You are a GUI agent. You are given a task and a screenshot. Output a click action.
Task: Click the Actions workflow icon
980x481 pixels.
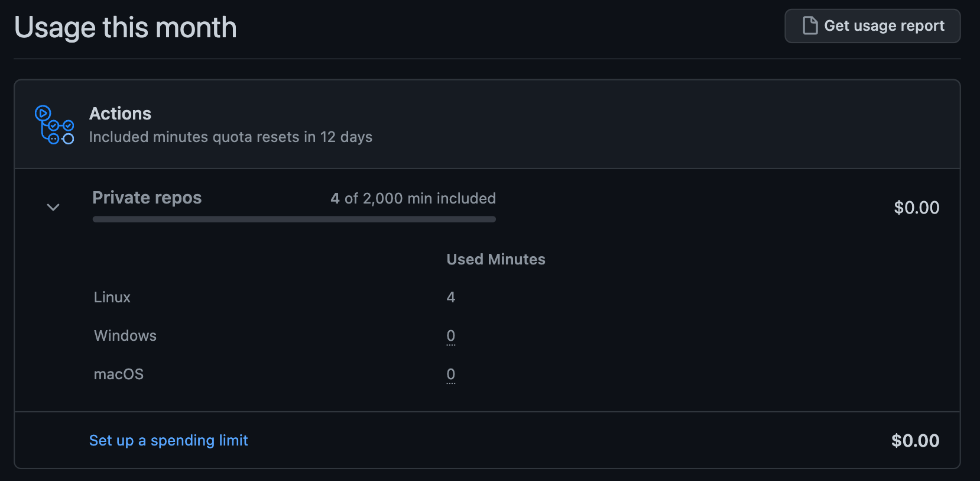(x=54, y=125)
